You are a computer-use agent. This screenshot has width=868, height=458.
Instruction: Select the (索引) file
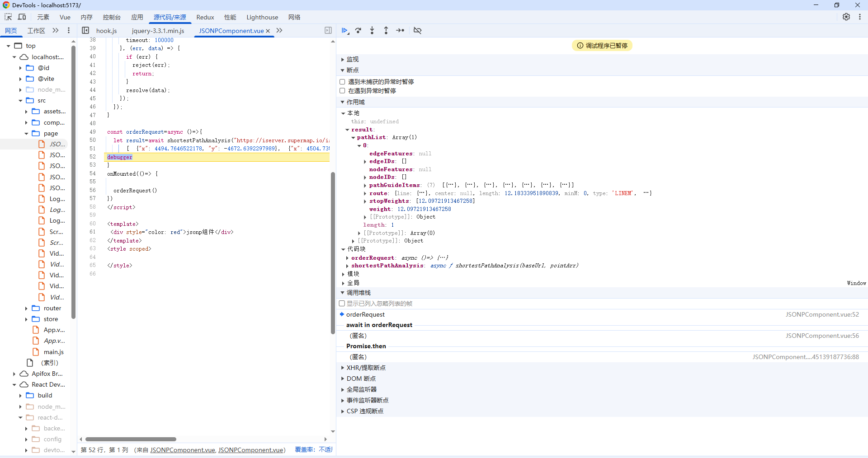[49, 363]
